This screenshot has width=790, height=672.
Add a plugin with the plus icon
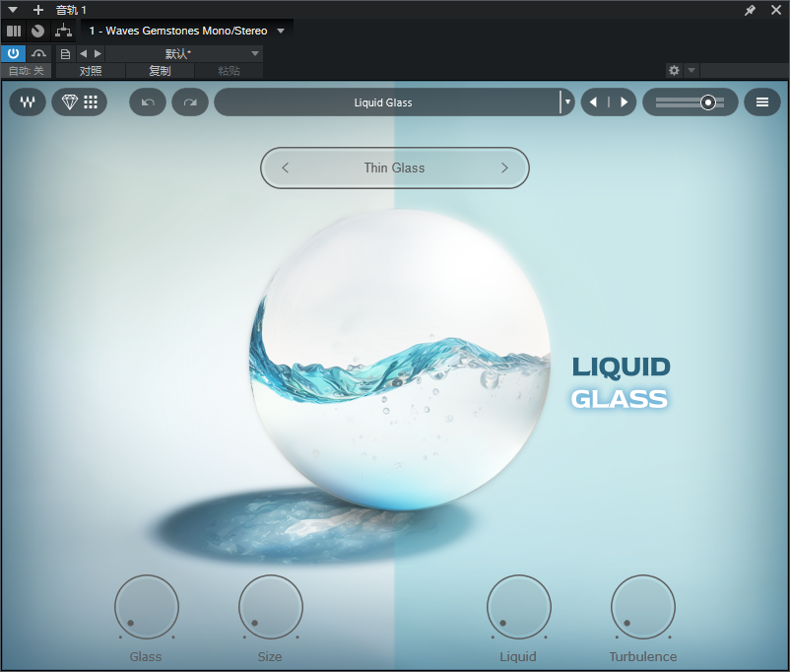(38, 10)
